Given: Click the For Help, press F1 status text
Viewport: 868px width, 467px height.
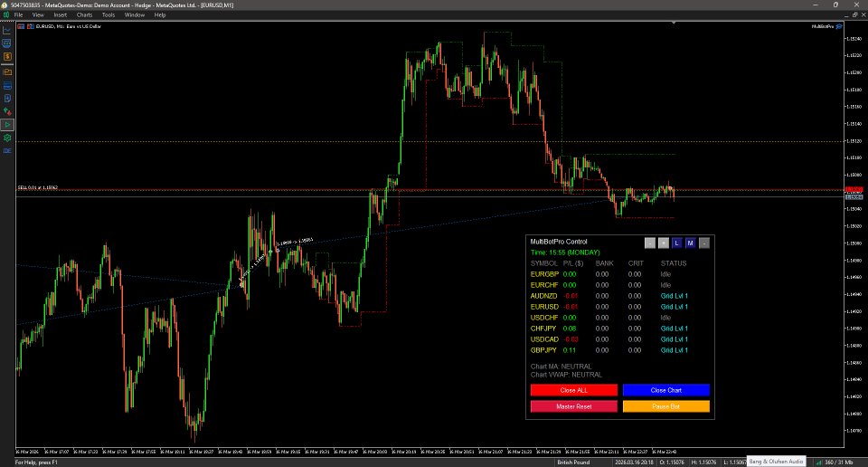Looking at the screenshot, I should coord(36,462).
